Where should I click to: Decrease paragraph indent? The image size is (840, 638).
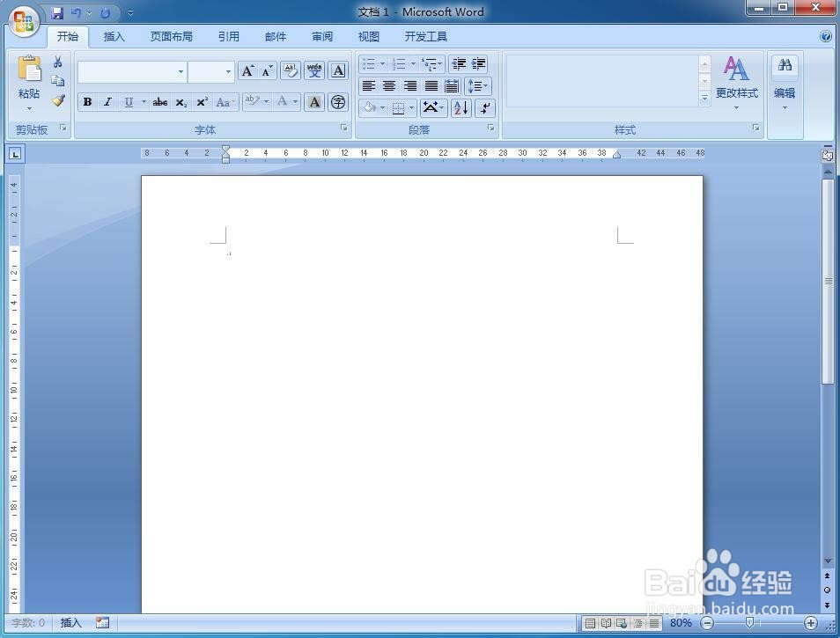click(x=459, y=64)
